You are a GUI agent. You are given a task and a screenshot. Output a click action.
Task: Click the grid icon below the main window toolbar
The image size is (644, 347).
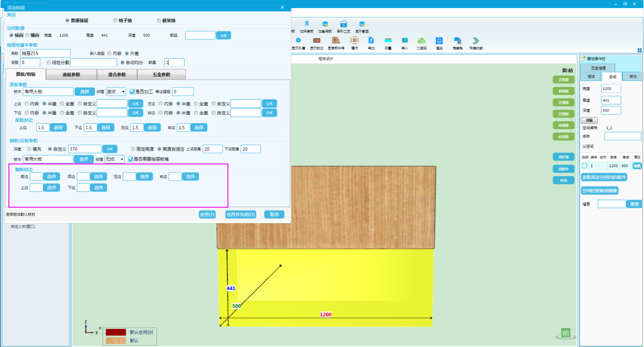tap(640, 50)
